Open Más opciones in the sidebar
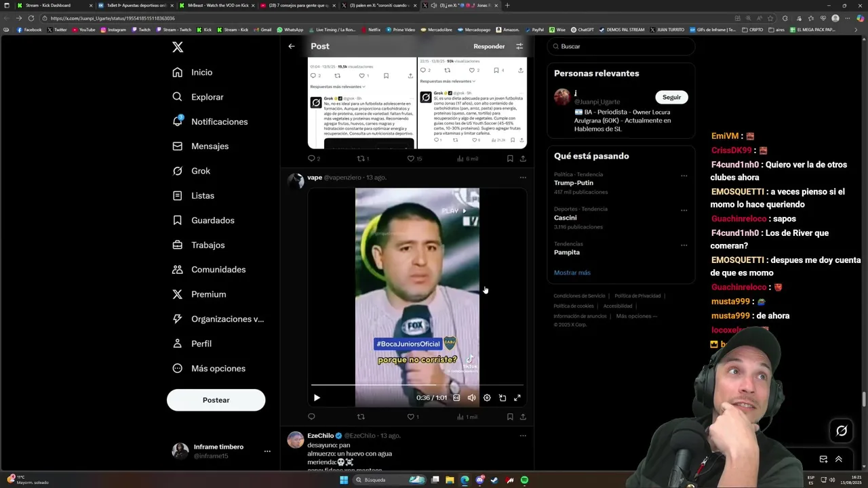This screenshot has height=488, width=868. pyautogui.click(x=209, y=369)
